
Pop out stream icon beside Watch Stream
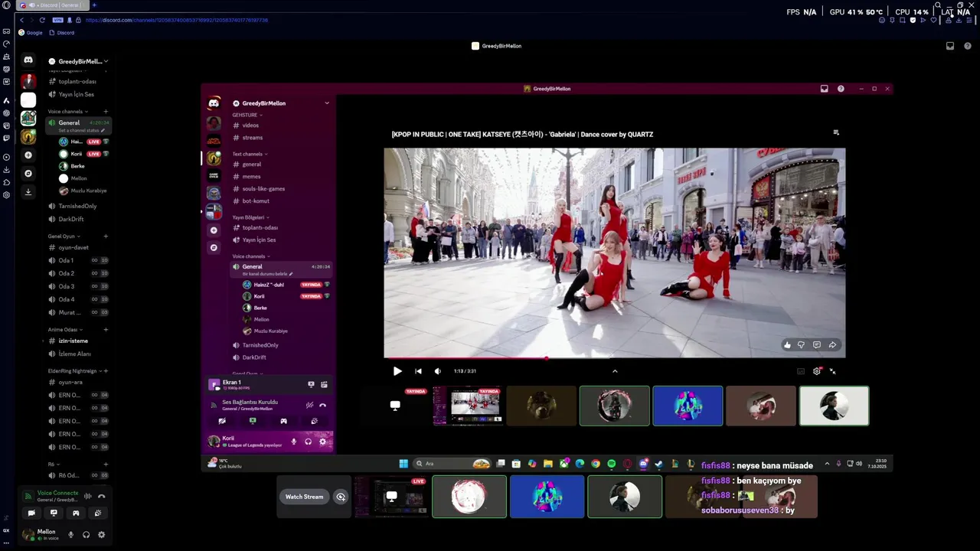coord(341,497)
